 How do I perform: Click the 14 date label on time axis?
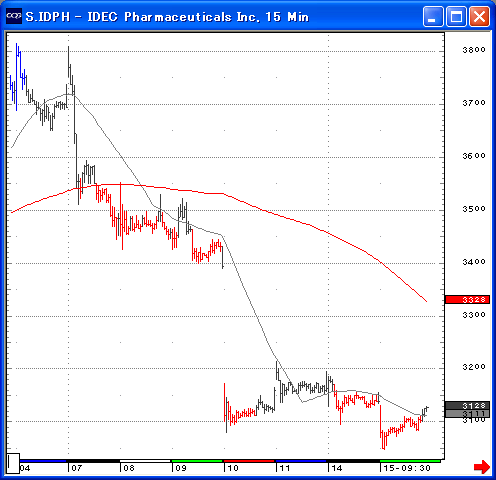pos(337,468)
